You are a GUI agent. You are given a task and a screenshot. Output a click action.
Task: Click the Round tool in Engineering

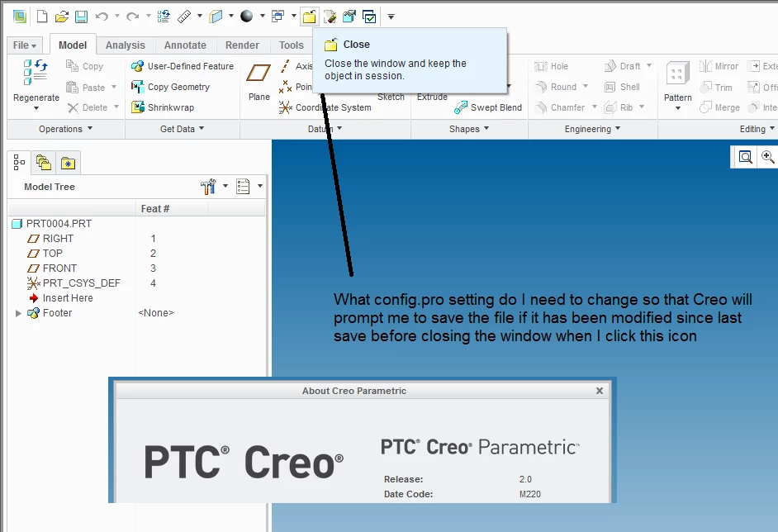(x=556, y=87)
